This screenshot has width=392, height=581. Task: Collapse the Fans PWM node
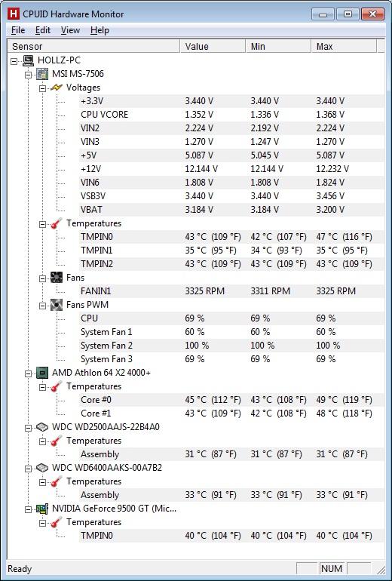click(42, 306)
